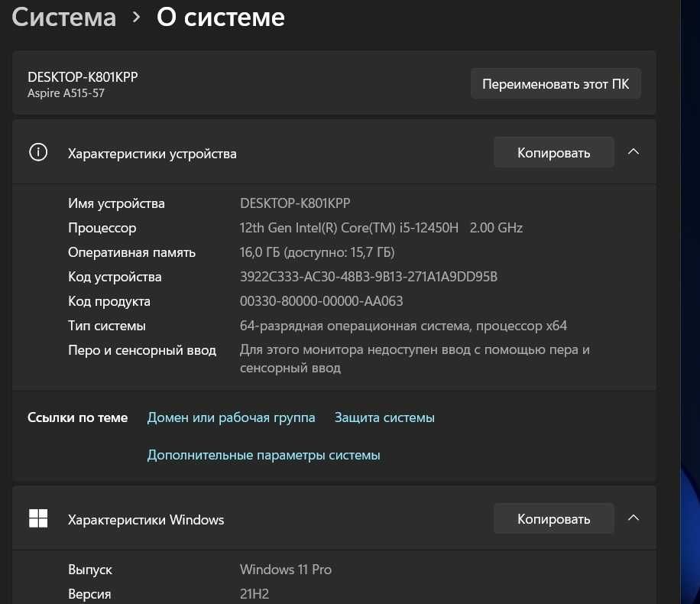Click the Имя устройства label

click(116, 203)
